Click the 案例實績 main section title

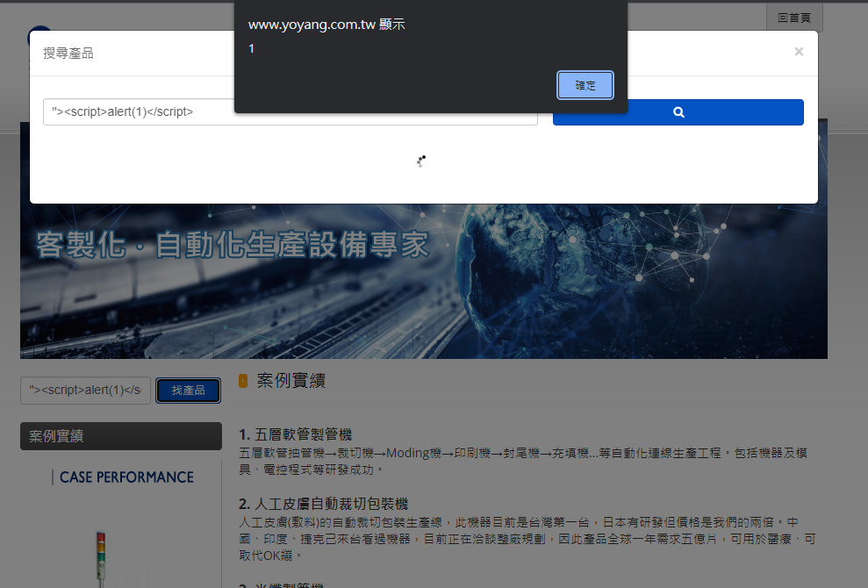[291, 381]
